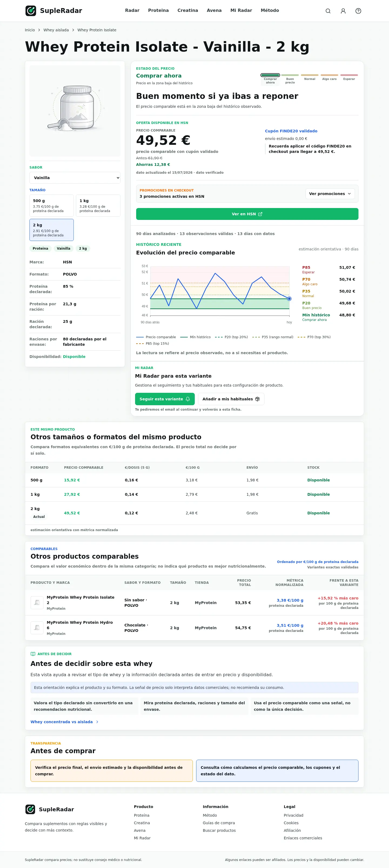Open the search magnifier icon

point(328,11)
